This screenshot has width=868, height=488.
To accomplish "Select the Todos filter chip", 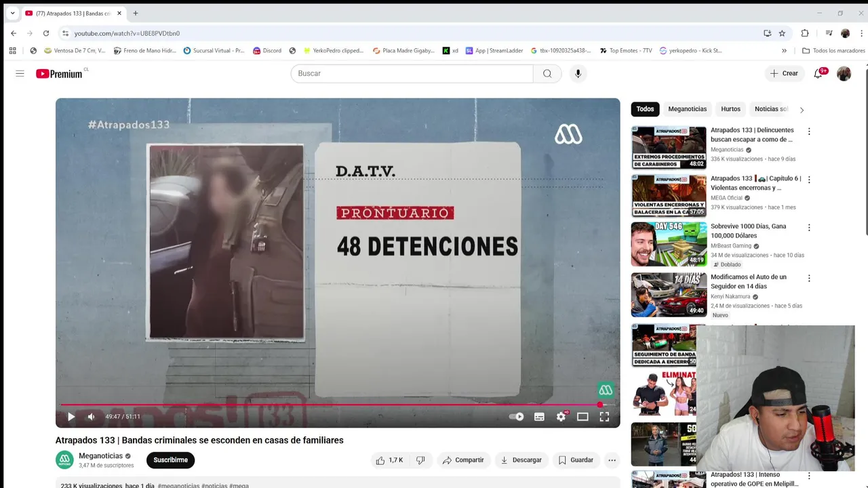I will click(x=645, y=109).
